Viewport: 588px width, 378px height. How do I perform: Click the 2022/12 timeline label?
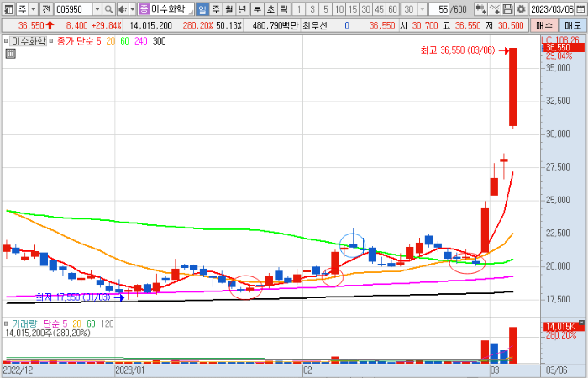[x=18, y=370]
